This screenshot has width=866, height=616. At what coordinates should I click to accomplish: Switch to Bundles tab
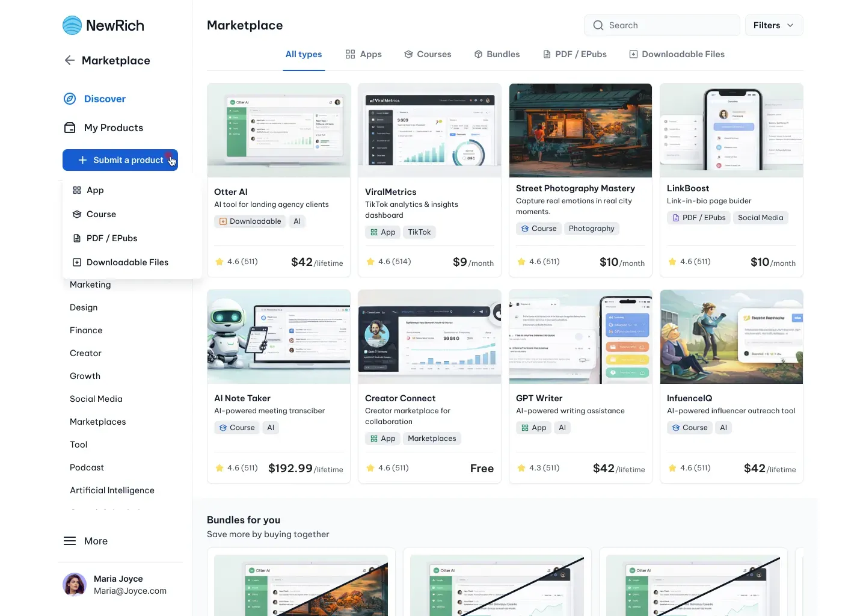(497, 54)
